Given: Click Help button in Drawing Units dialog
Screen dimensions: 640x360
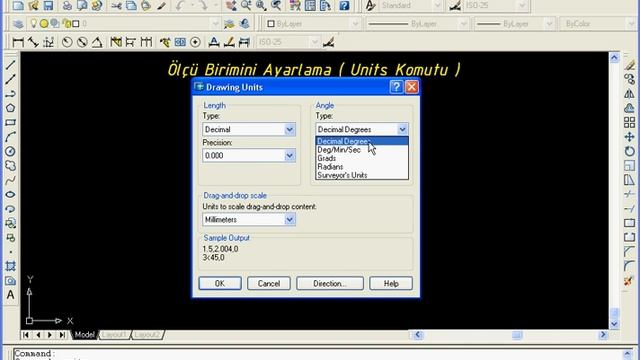Looking at the screenshot, I should point(391,283).
